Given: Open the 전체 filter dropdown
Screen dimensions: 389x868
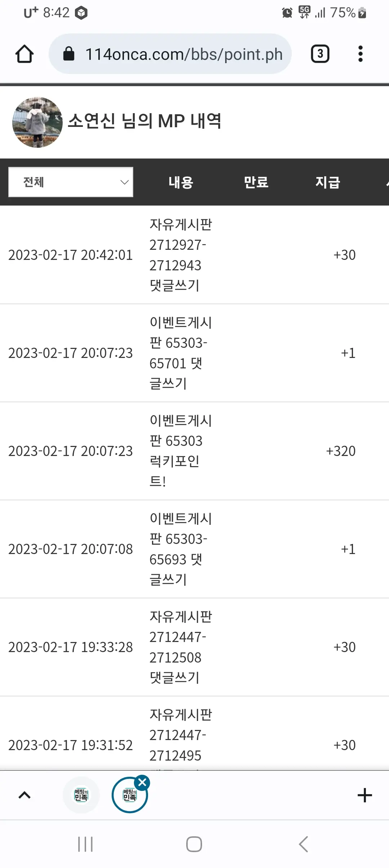Looking at the screenshot, I should 71,182.
